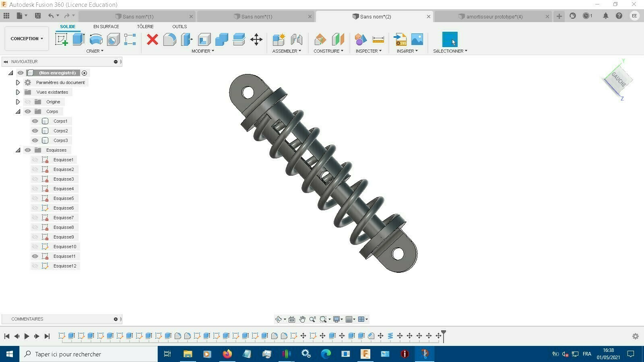Undo the last action
The width and height of the screenshot is (644, 362).
[51, 16]
